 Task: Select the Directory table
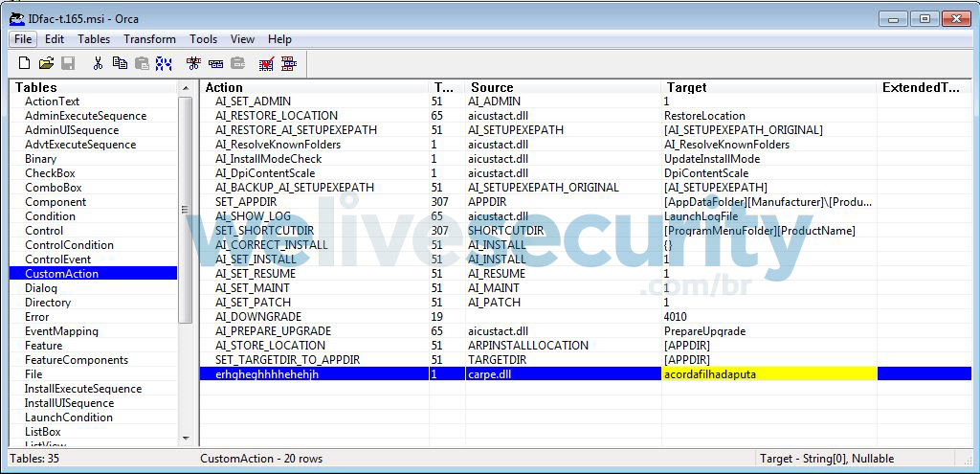point(48,303)
